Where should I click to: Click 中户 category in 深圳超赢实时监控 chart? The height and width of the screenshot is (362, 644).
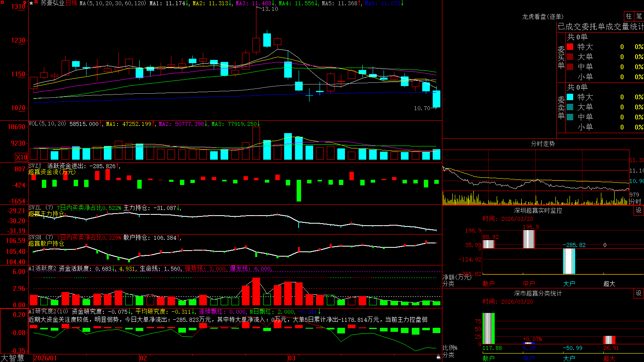tap(529, 284)
